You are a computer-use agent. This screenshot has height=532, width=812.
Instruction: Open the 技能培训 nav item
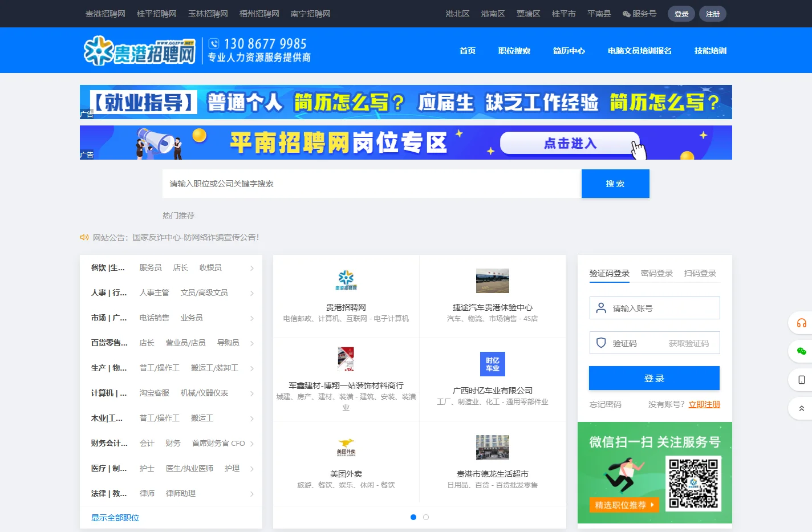[x=710, y=51]
